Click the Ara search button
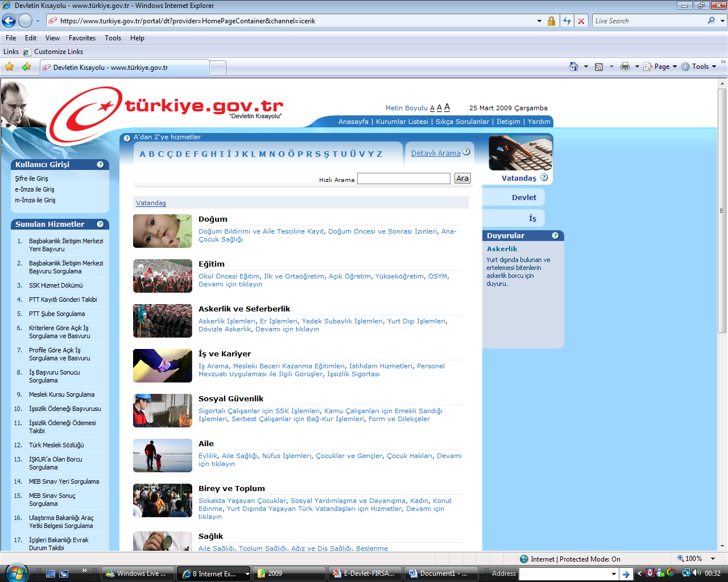This screenshot has height=582, width=728. 462,178
